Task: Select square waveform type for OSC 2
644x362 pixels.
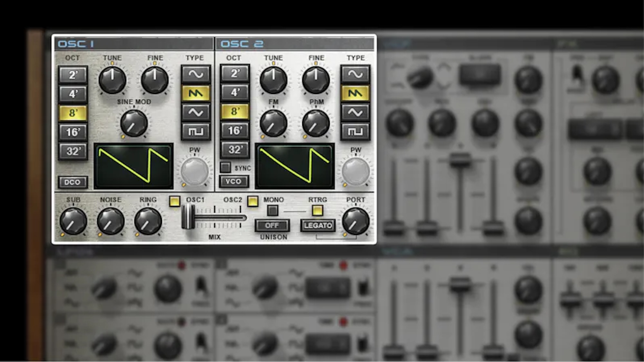Action: pyautogui.click(x=355, y=131)
